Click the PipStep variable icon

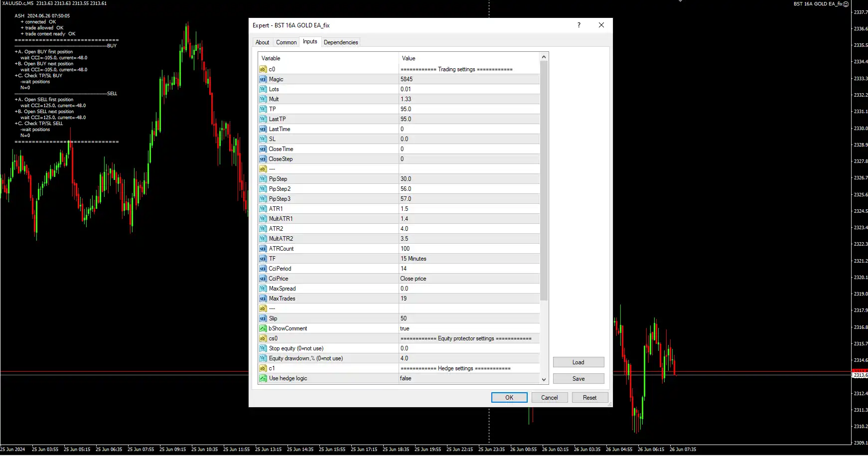pyautogui.click(x=263, y=179)
